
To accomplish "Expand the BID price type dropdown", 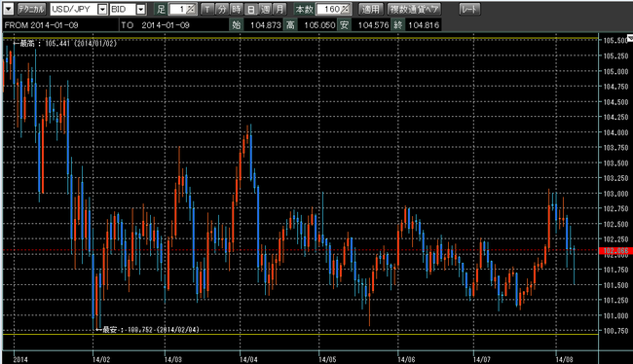I will pos(140,10).
